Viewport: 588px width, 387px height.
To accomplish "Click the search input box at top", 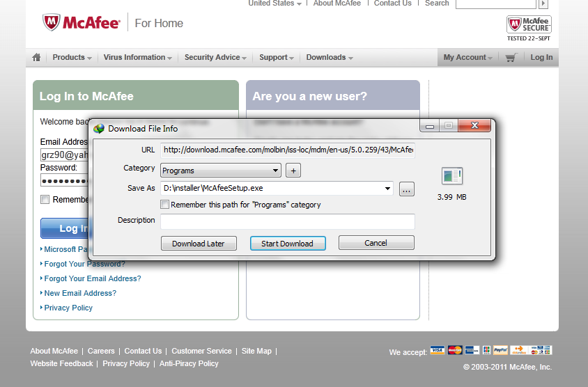I will [496, 3].
